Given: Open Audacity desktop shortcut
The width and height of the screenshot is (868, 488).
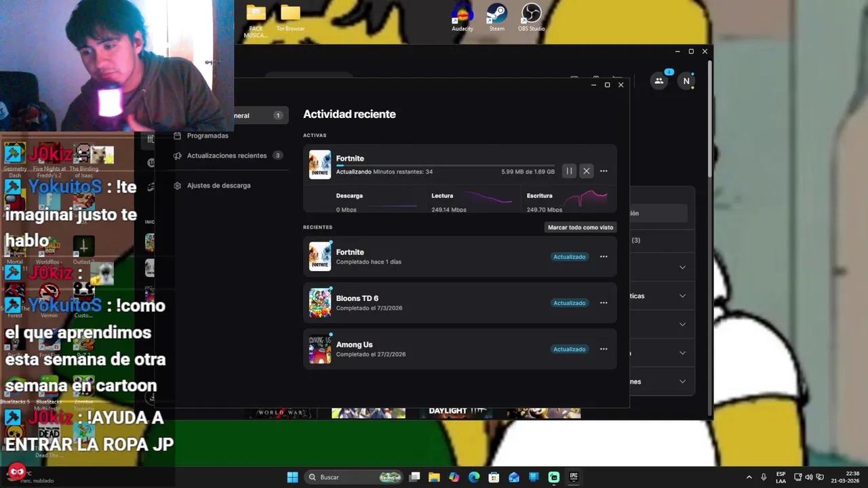Looking at the screenshot, I should 462,18.
